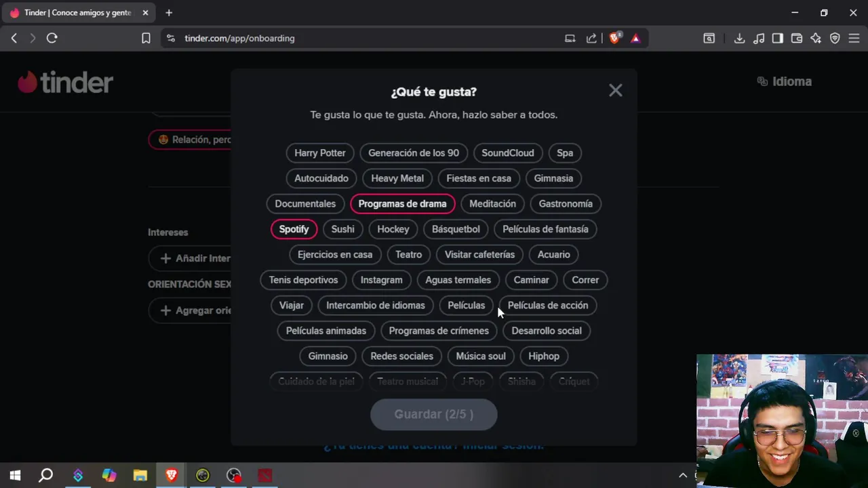Screen dimensions: 868x488
Task: Select Programas de crímenes interest
Action: [439, 331]
